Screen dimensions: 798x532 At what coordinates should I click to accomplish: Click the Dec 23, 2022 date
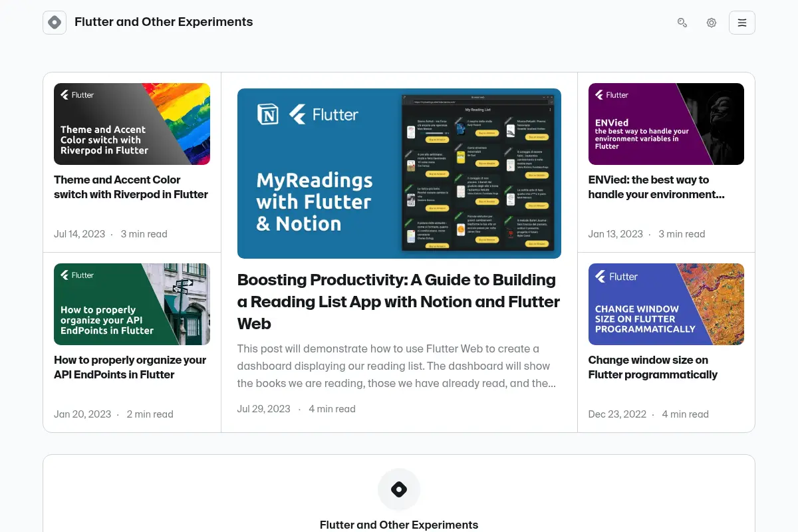[617, 414]
